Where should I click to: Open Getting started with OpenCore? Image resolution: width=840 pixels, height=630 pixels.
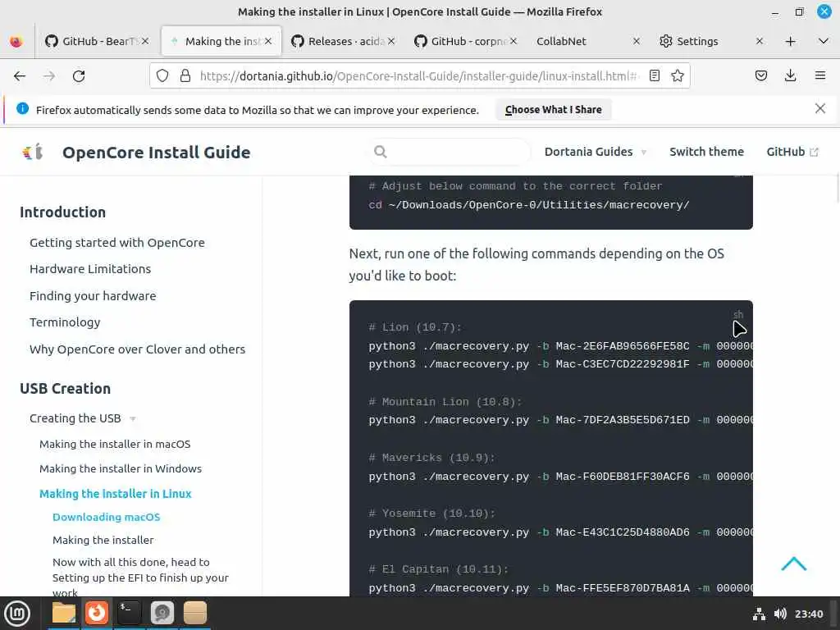coord(116,243)
